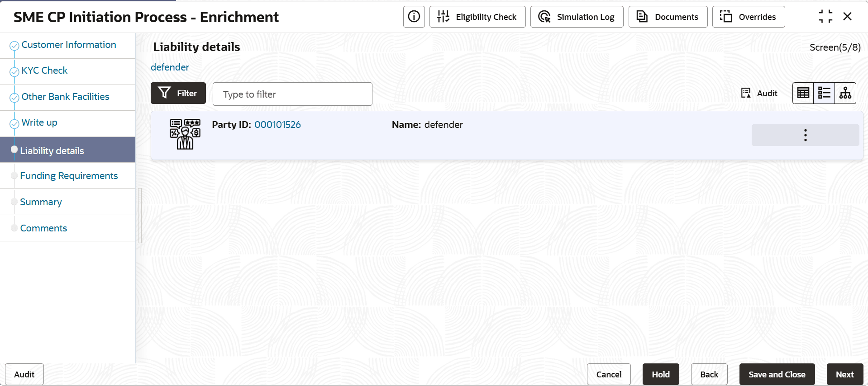The image size is (868, 386).
Task: Open the Eligibility Check
Action: (x=477, y=17)
